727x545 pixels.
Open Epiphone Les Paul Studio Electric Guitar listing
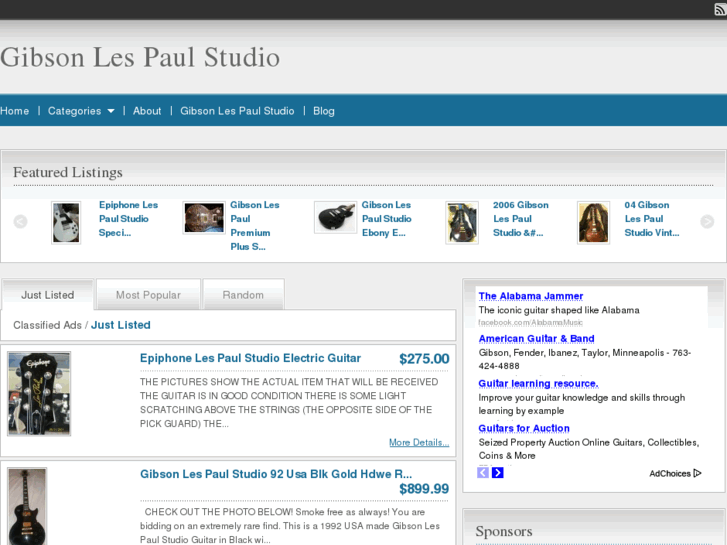coord(250,358)
